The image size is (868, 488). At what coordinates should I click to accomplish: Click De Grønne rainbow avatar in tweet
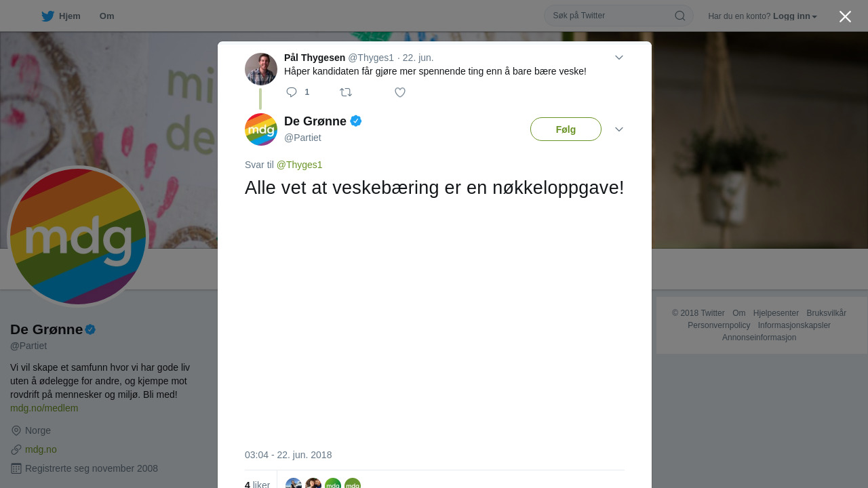[261, 129]
